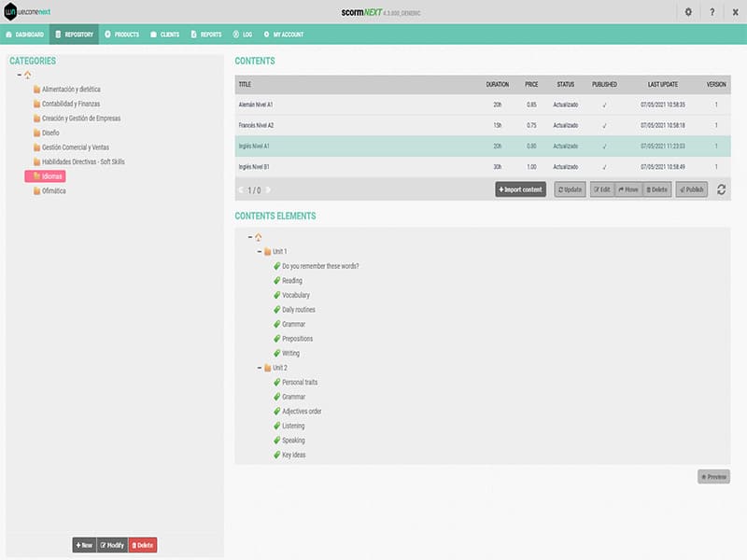747x560 pixels.
Task: Select Gestión Comercial y Ventas category
Action: 76,147
